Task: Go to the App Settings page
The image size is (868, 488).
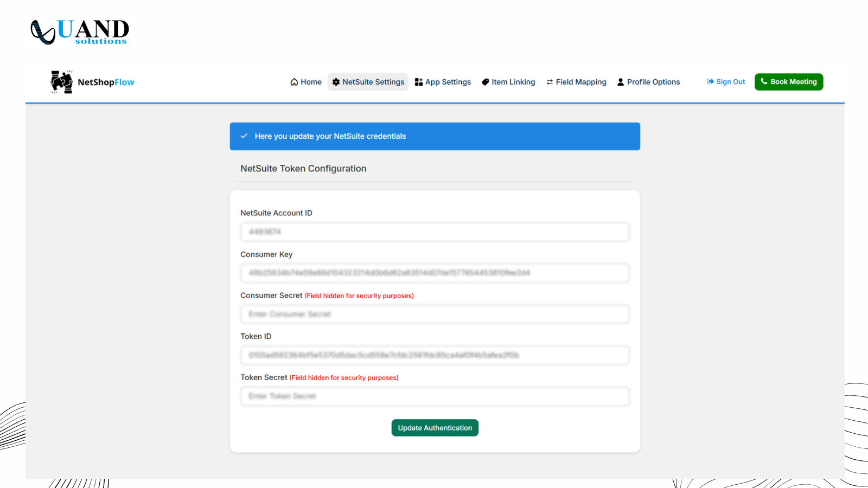Action: click(443, 82)
